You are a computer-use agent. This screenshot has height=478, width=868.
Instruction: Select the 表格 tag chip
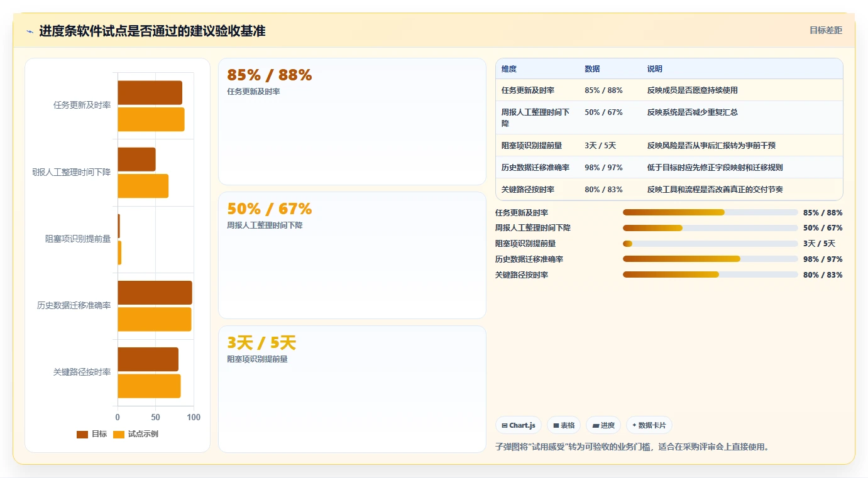[x=564, y=425]
